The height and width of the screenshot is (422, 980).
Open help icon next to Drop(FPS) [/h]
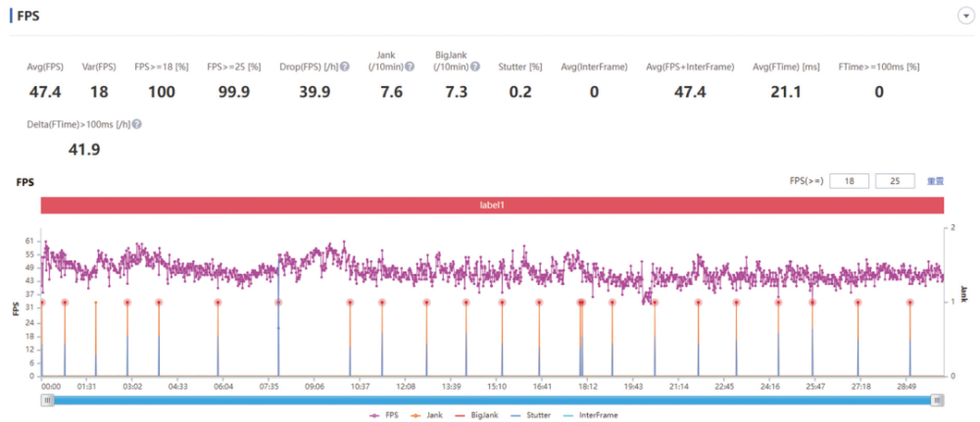(x=345, y=67)
